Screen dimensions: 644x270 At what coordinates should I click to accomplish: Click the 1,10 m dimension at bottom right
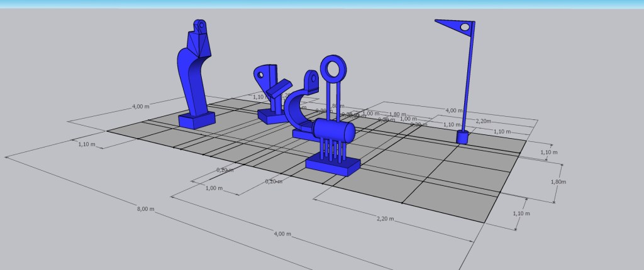pyautogui.click(x=521, y=213)
